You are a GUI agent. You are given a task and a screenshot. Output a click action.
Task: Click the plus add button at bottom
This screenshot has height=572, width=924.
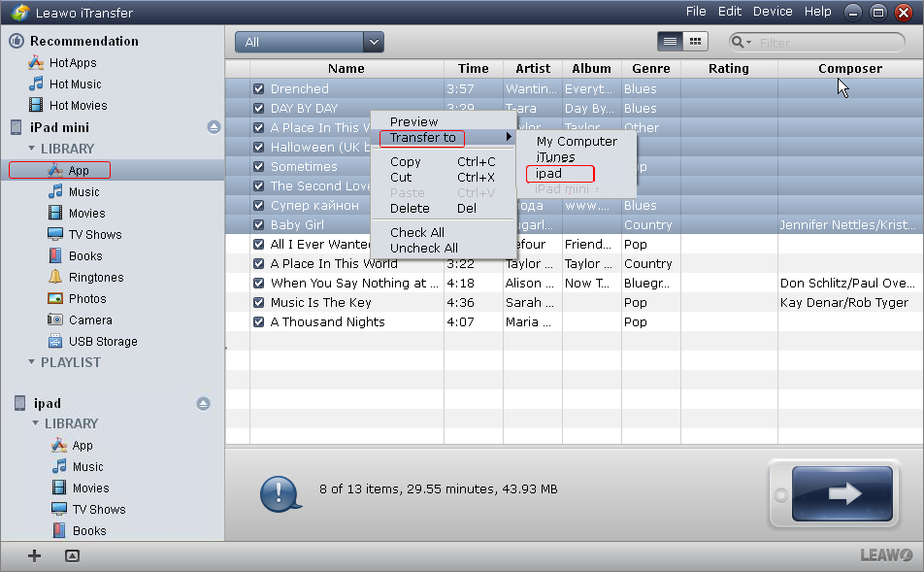pyautogui.click(x=34, y=555)
